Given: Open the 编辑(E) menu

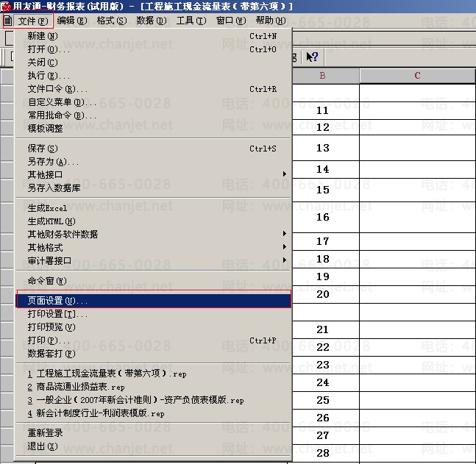Looking at the screenshot, I should coord(72,21).
